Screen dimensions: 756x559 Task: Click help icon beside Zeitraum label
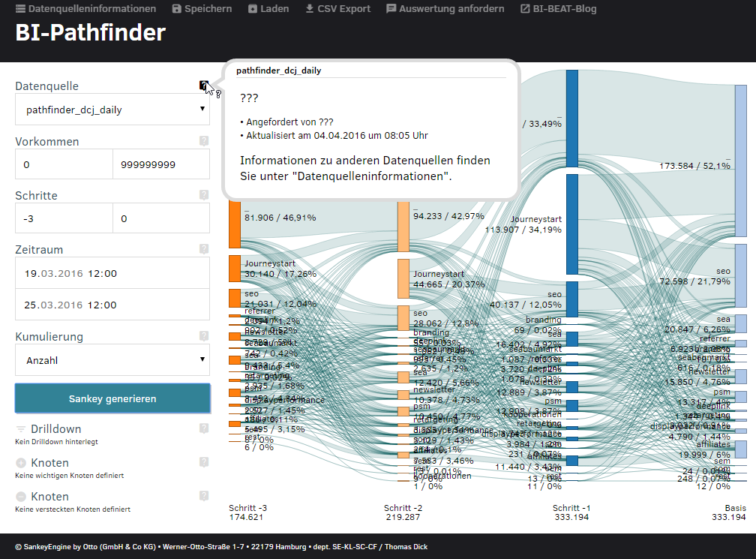[x=203, y=249]
